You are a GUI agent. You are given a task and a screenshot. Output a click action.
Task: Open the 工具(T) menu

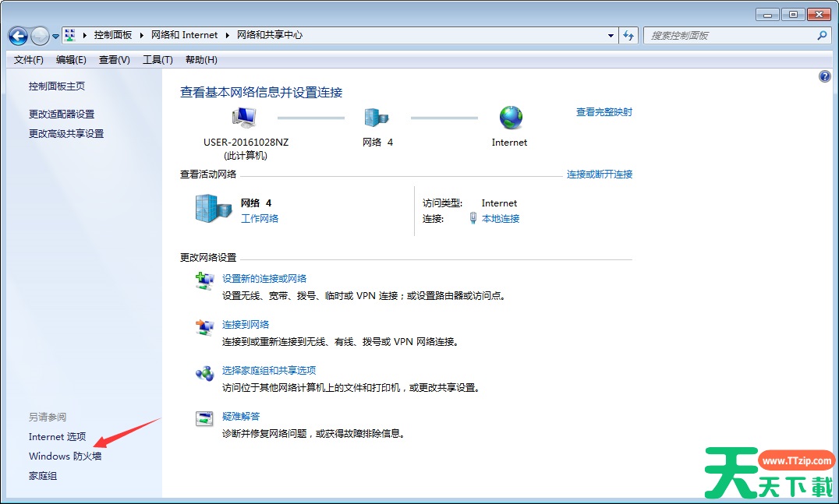pyautogui.click(x=158, y=60)
